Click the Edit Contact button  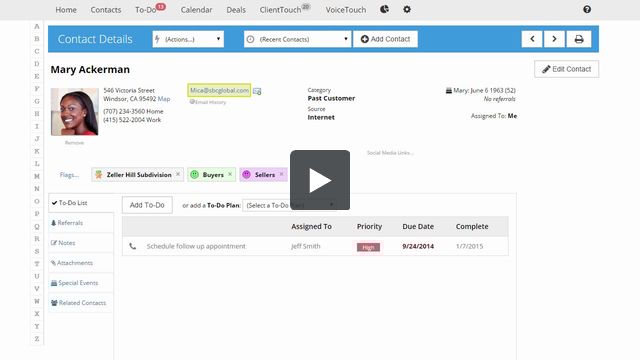coord(567,69)
